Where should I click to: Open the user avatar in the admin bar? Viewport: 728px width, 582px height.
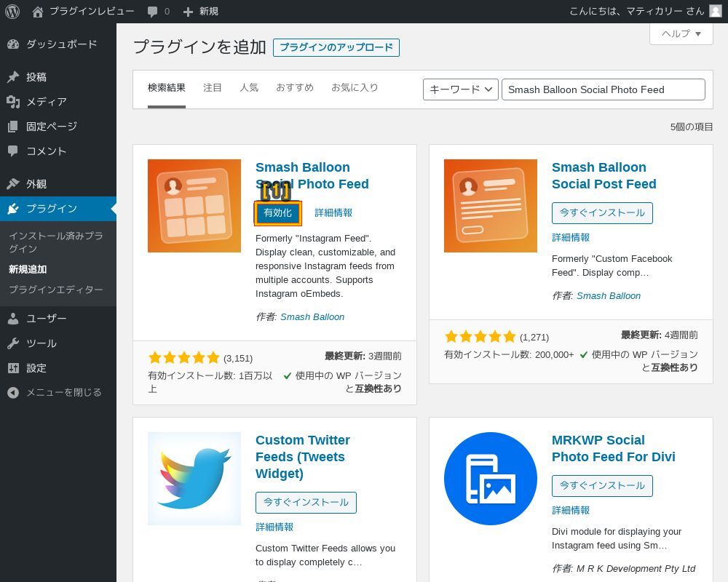(716, 11)
